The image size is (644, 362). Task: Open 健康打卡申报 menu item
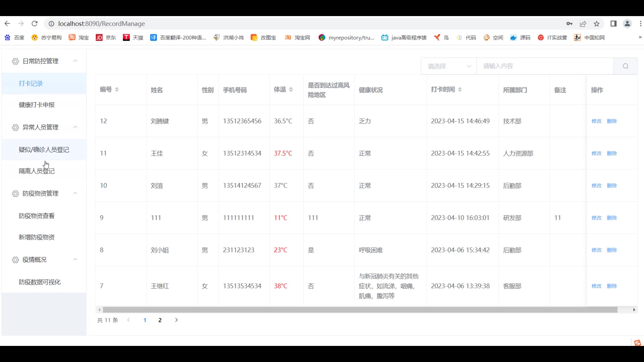[x=37, y=105]
